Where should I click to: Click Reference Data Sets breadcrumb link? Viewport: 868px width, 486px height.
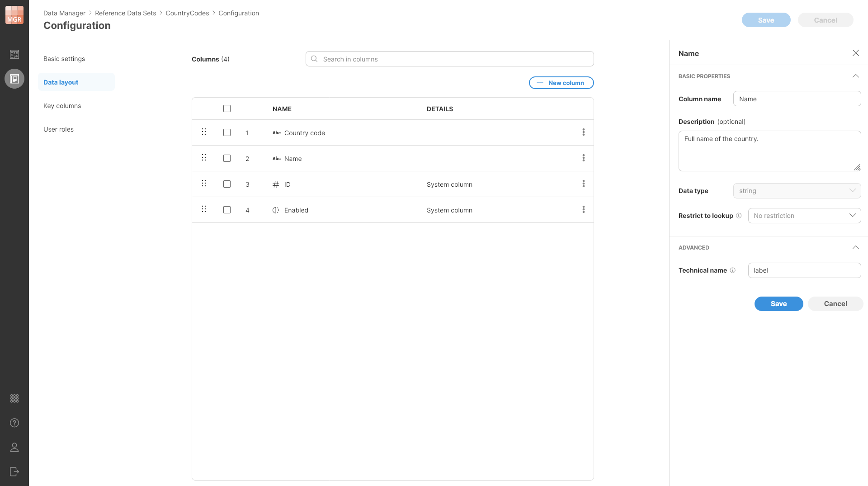coord(125,13)
